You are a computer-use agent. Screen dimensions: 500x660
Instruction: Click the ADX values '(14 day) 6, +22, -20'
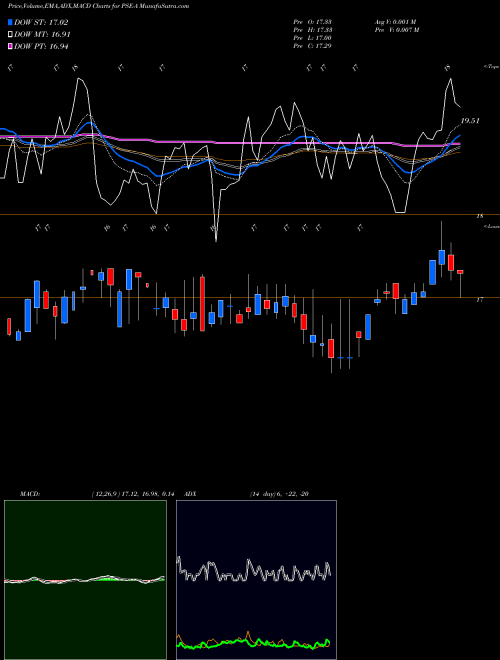[x=279, y=494]
